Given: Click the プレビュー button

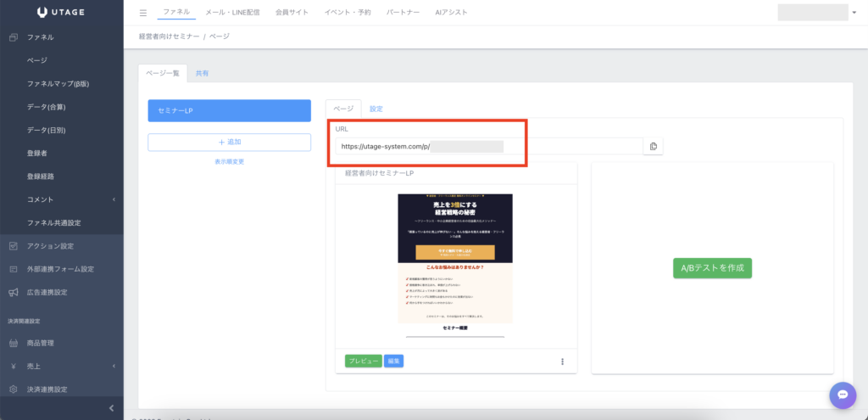Looking at the screenshot, I should pos(363,361).
